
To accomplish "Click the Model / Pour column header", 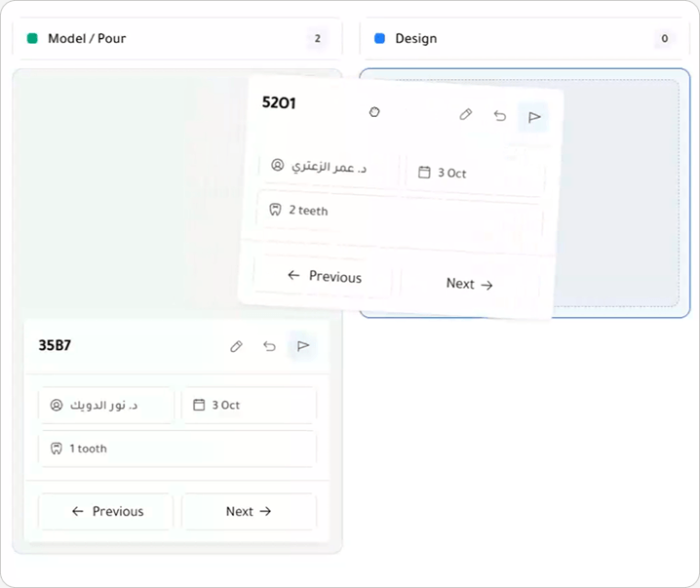I will pos(177,38).
